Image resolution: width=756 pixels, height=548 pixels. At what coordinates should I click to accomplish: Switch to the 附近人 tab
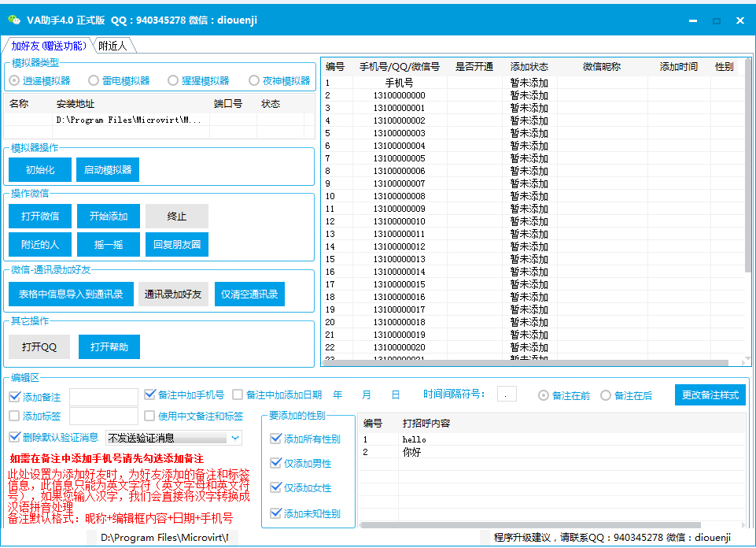(112, 46)
